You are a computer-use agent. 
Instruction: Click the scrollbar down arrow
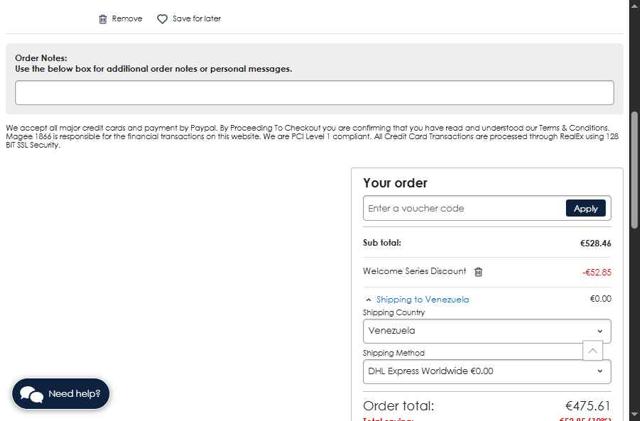[x=634, y=414]
